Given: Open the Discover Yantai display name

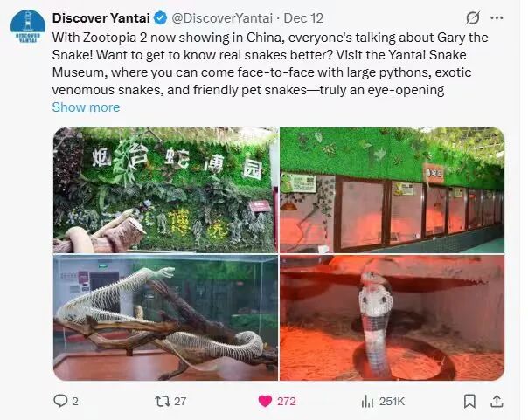Looking at the screenshot, I should click(101, 18).
